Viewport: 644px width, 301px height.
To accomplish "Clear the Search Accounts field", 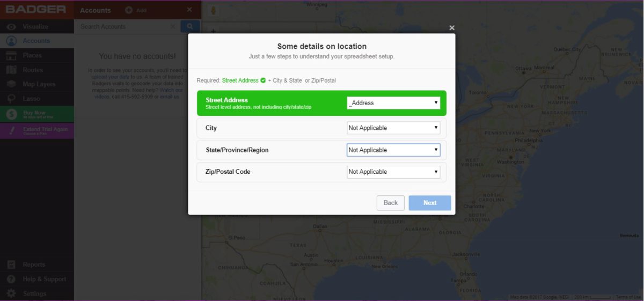I will coord(173,26).
